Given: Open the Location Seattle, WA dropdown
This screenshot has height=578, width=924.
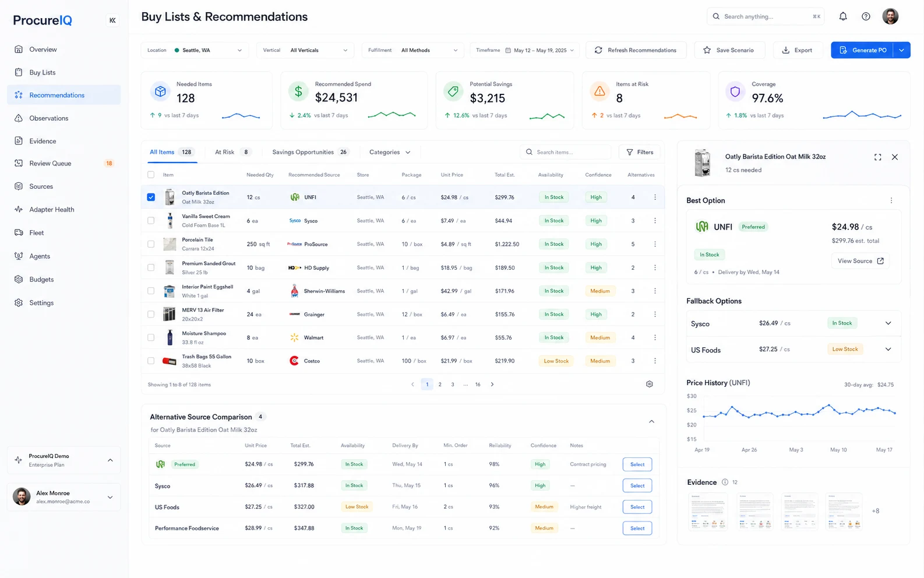Looking at the screenshot, I should (x=195, y=50).
